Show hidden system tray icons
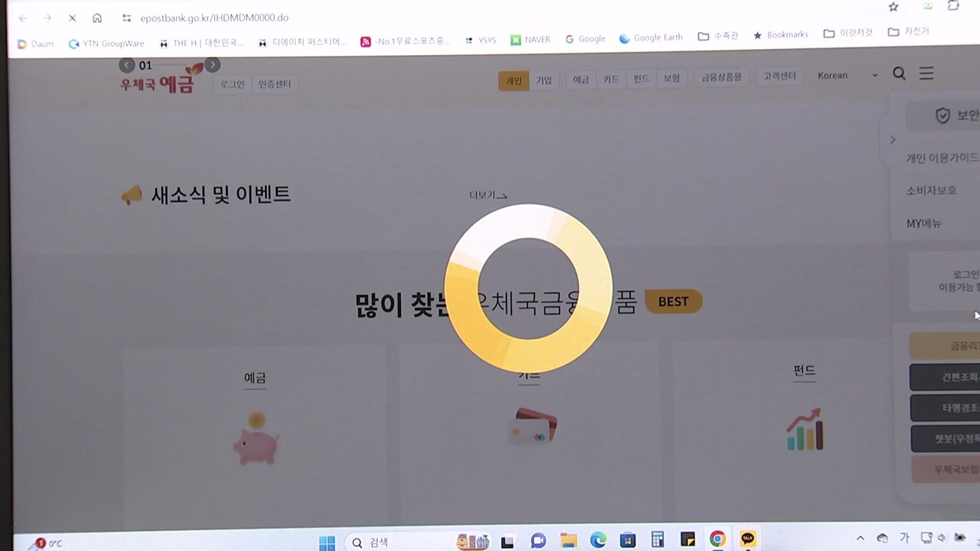This screenshot has height=551, width=980. 860,539
